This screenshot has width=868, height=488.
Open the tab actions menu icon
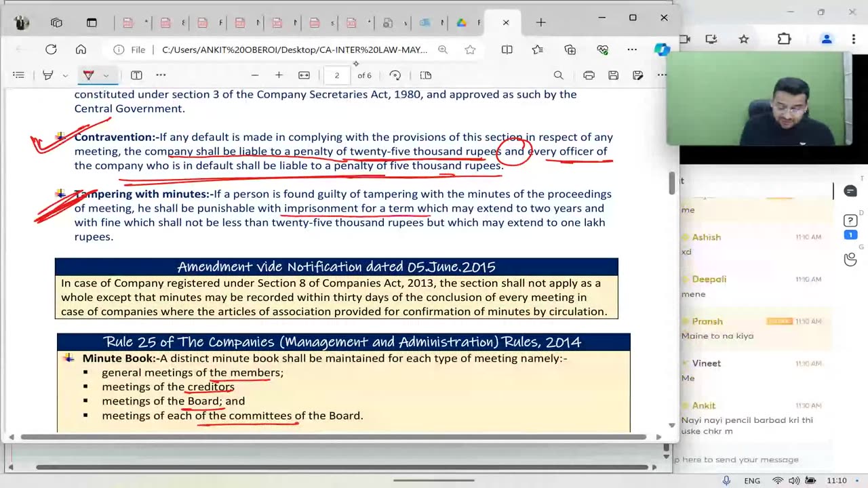(x=92, y=22)
